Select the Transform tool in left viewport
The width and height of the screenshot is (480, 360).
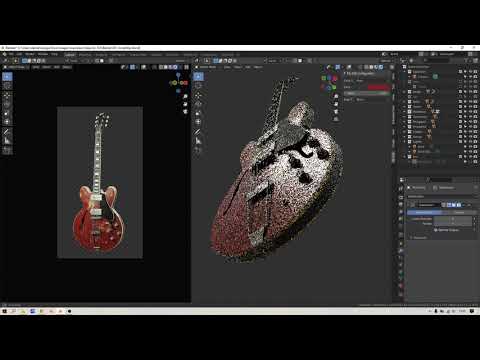[7, 122]
